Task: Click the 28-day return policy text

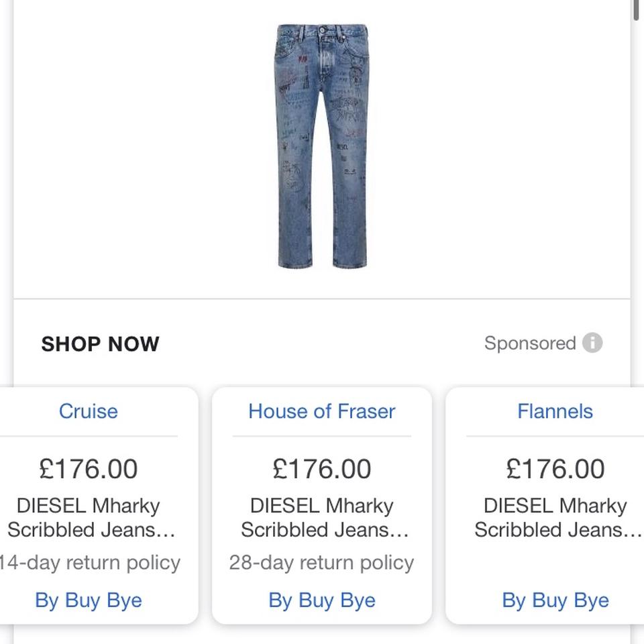Action: coord(322,562)
